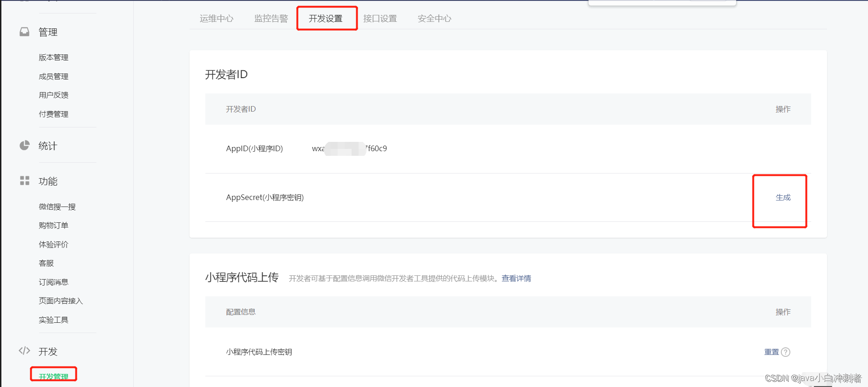Image resolution: width=868 pixels, height=387 pixels.
Task: Open 微信搜一搜 under 功能
Action: 57,207
